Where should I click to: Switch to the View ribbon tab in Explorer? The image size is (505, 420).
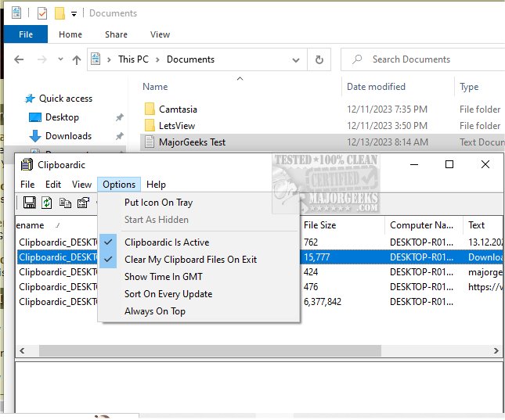160,34
